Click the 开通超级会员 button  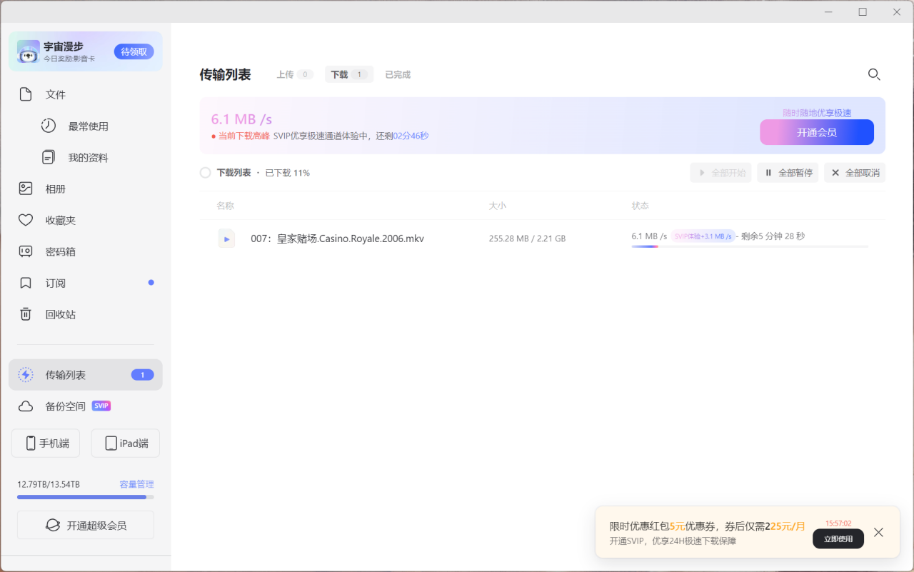click(x=86, y=525)
